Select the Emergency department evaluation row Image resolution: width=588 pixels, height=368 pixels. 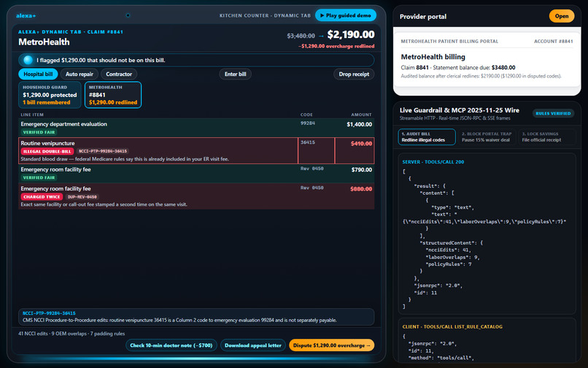[x=196, y=128]
